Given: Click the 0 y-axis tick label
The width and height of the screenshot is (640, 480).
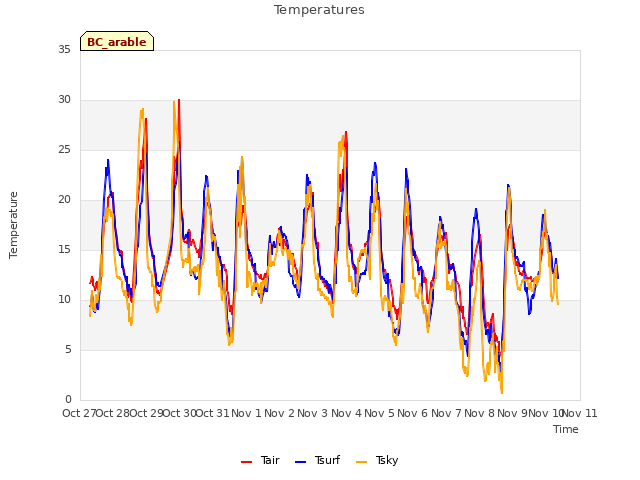Looking at the screenshot, I should 68,400.
